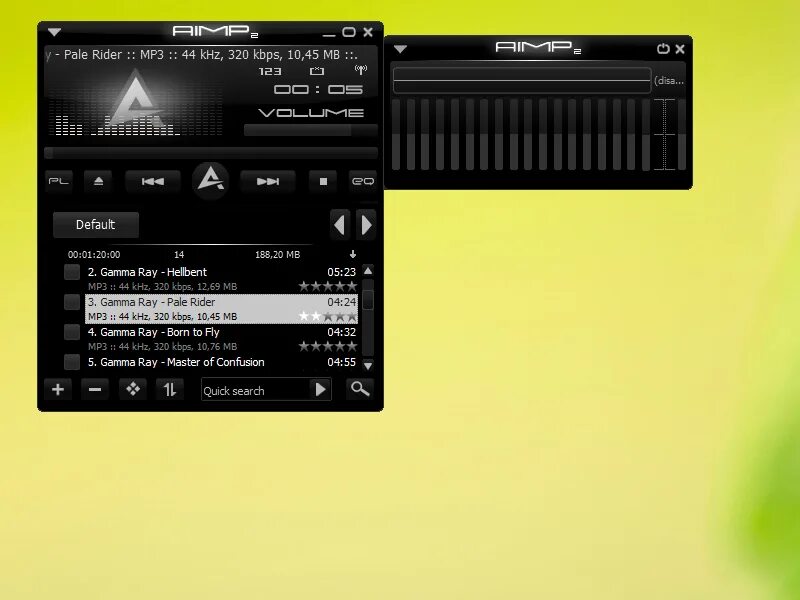The width and height of the screenshot is (800, 600).
Task: Close the equalizer window
Action: pos(680,48)
